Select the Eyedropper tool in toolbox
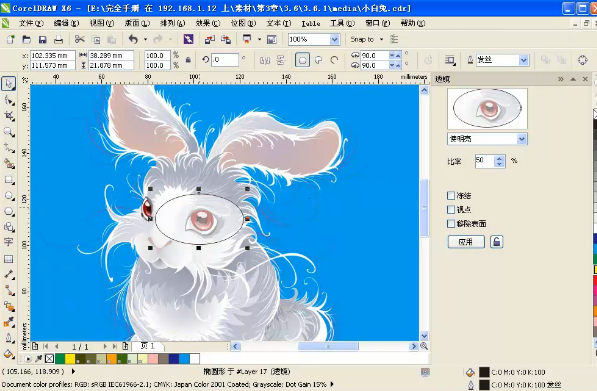 [9, 322]
